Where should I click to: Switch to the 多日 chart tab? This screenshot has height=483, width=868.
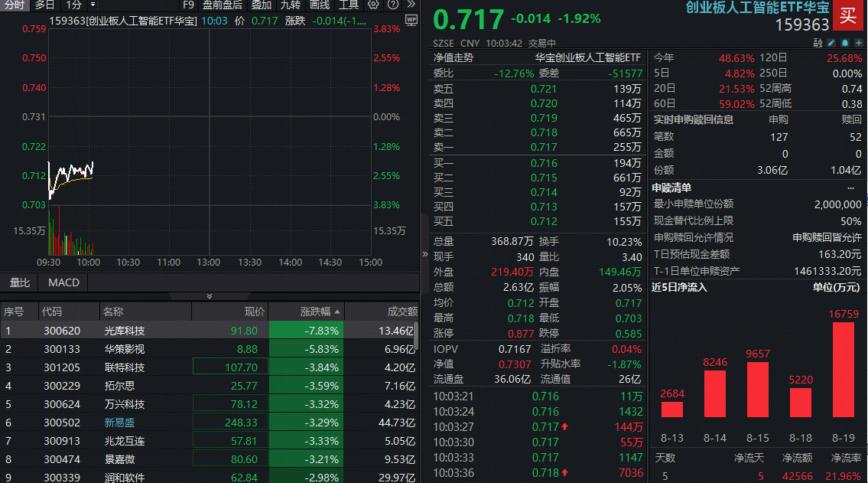click(x=44, y=5)
